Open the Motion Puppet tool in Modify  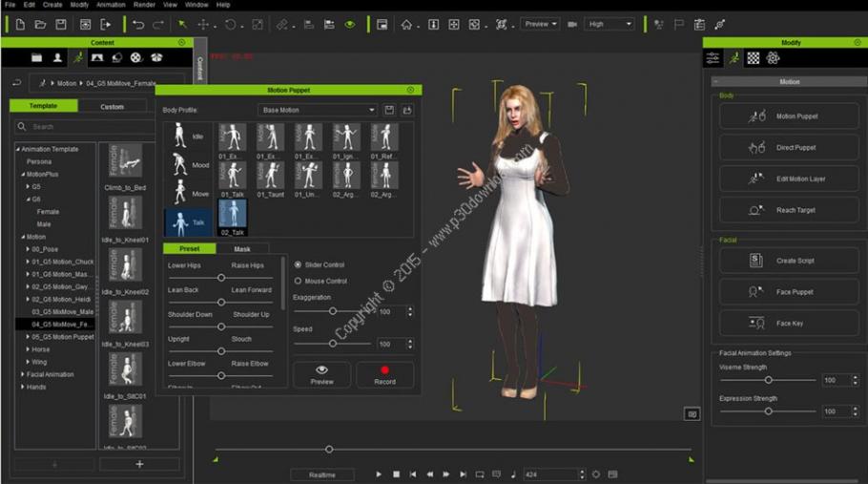[790, 116]
